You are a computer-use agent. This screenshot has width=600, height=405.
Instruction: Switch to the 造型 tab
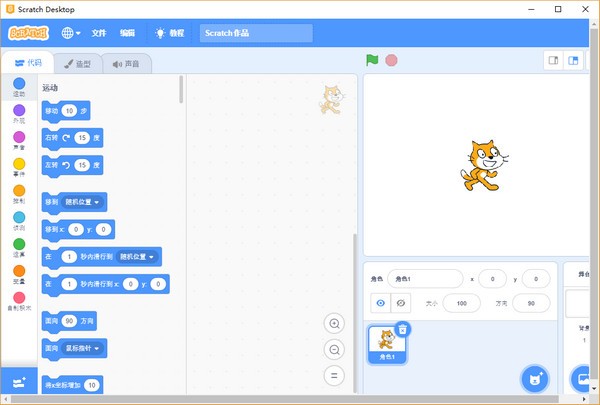[x=78, y=64]
